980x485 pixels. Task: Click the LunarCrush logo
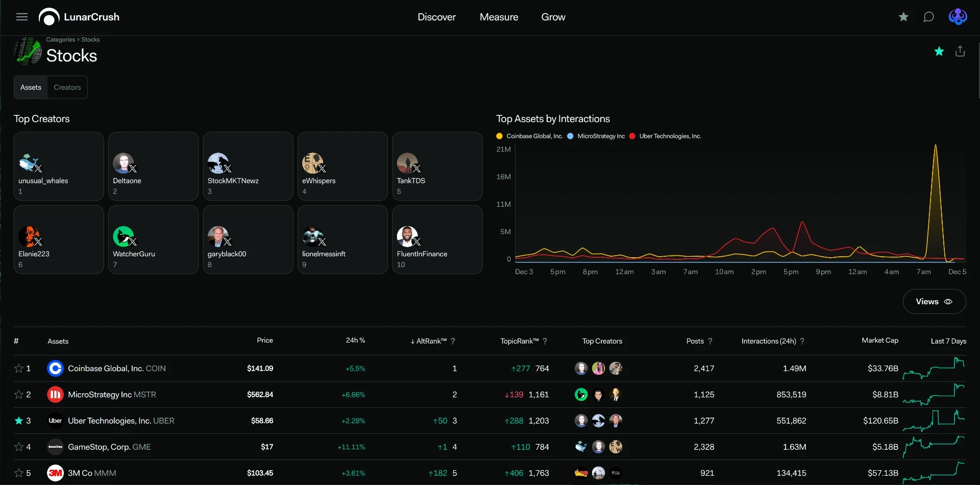79,17
